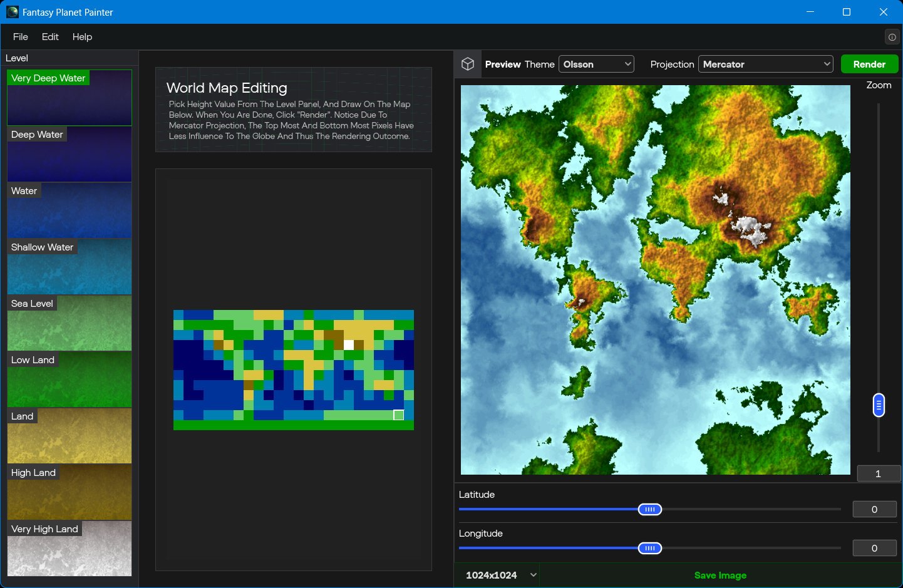
Task: Click the Fantasy Planet Painter app icon
Action: coord(12,12)
